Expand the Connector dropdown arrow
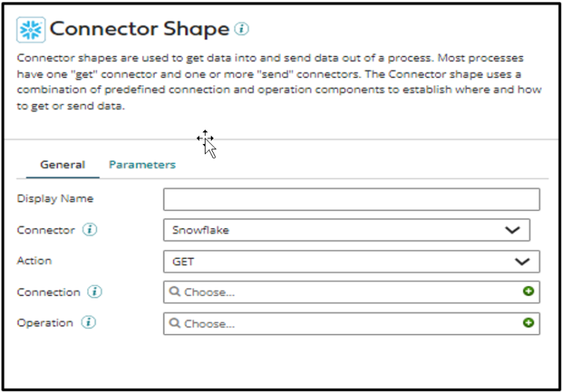The height and width of the screenshot is (392, 562). (512, 230)
